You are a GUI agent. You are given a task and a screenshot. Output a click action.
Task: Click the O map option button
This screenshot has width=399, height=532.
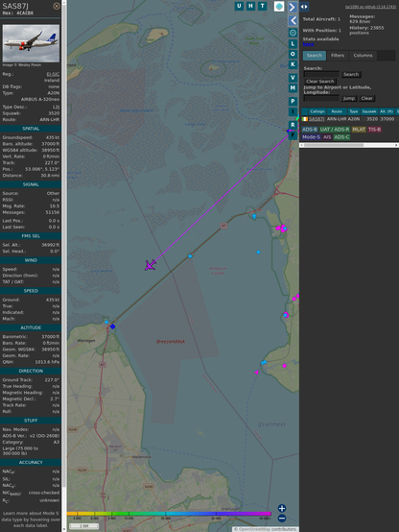[293, 54]
